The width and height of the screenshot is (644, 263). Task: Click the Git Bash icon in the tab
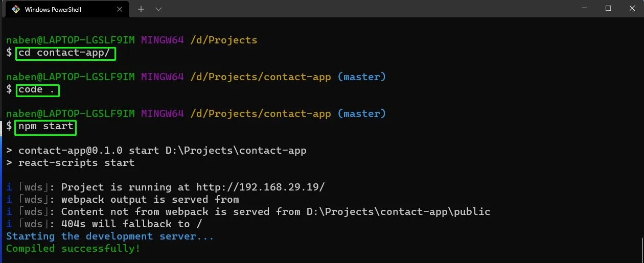click(x=16, y=9)
